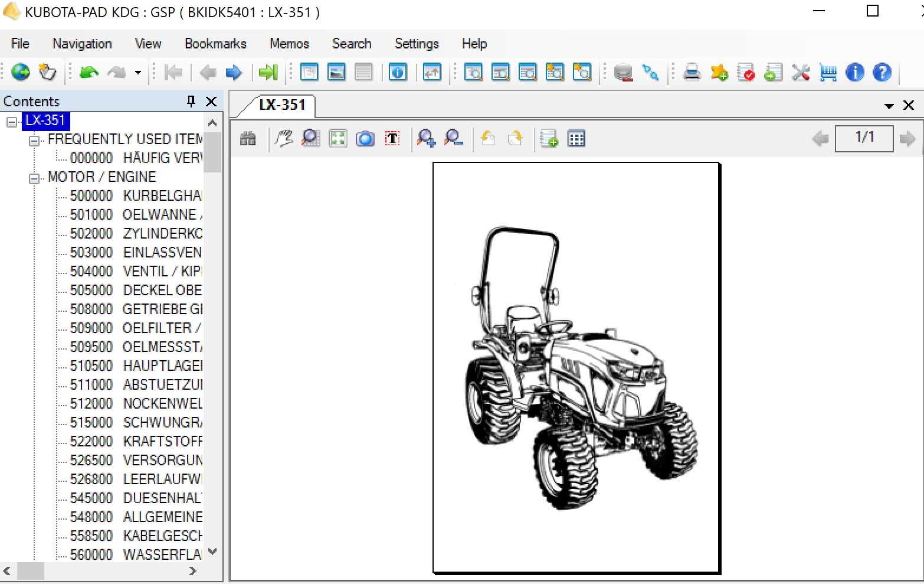The width and height of the screenshot is (924, 584).
Task: Click the add memo notebook plus icon
Action: [x=549, y=139]
